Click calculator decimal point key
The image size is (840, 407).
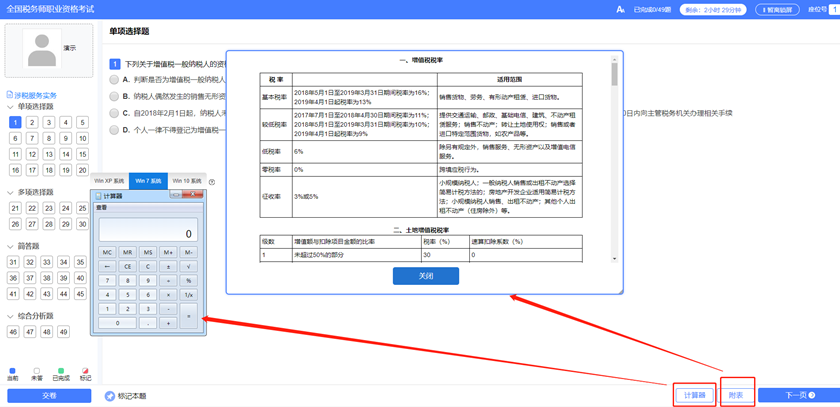148,323
